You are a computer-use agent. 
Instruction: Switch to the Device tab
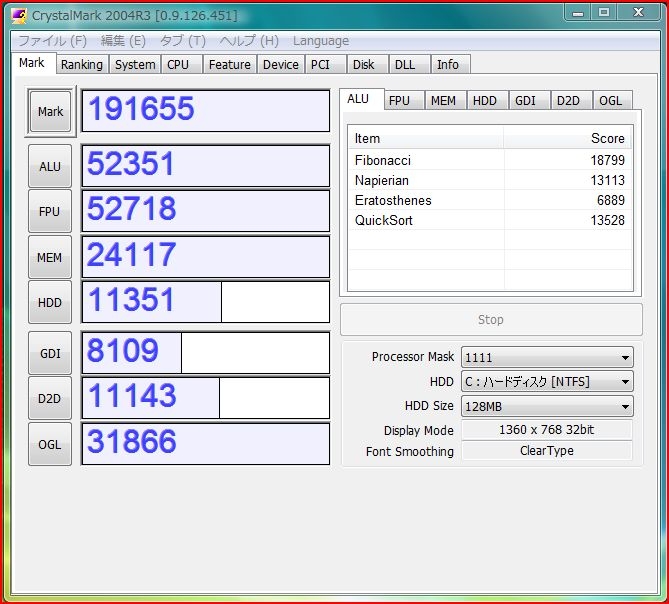point(281,64)
